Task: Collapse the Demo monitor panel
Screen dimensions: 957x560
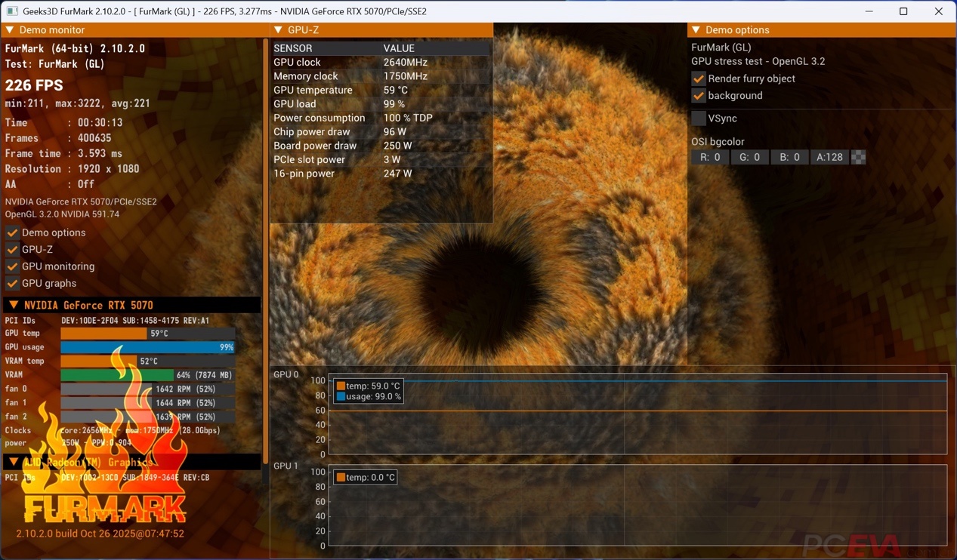Action: click(10, 30)
